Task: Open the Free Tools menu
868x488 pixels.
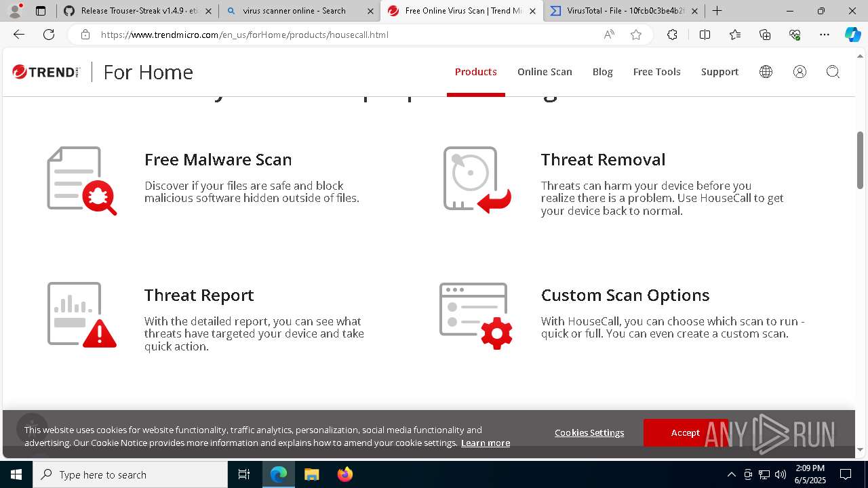Action: pyautogui.click(x=656, y=72)
